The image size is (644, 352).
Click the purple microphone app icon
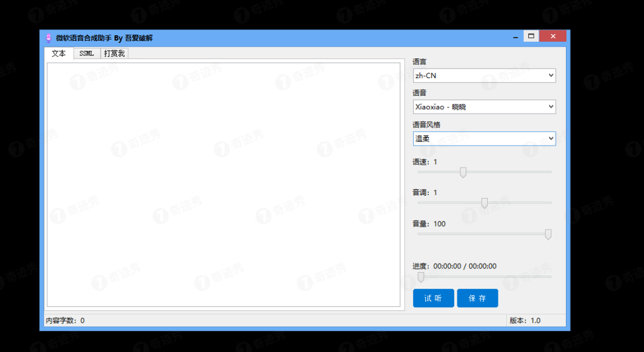click(x=48, y=38)
